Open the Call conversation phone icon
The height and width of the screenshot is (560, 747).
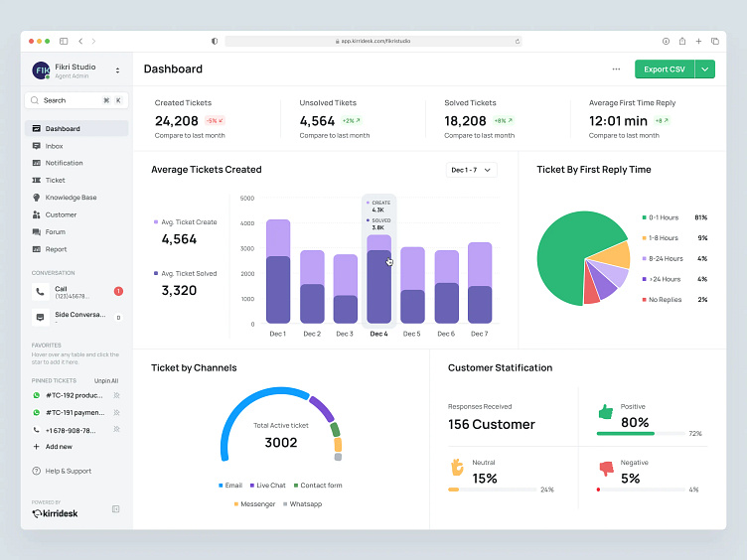tap(40, 292)
